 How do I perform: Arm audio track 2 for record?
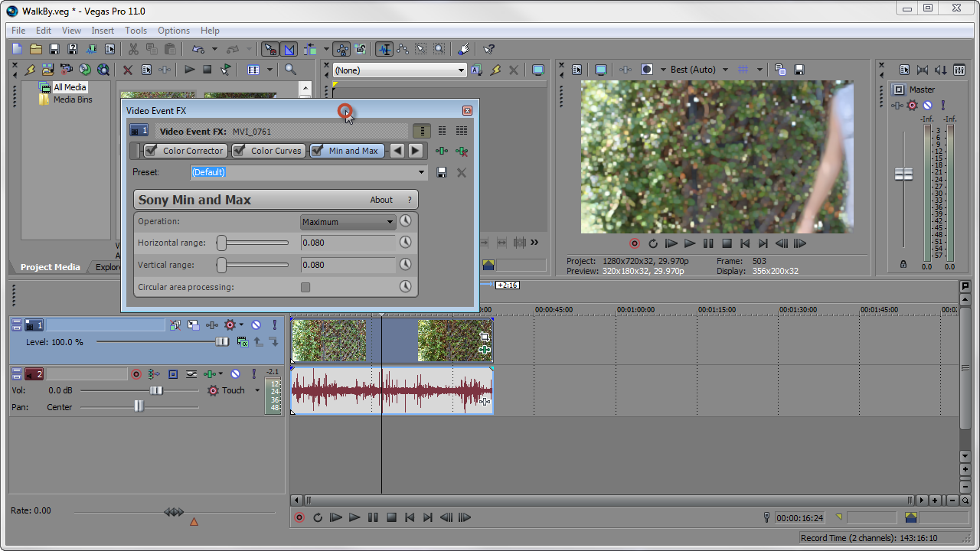click(x=136, y=374)
